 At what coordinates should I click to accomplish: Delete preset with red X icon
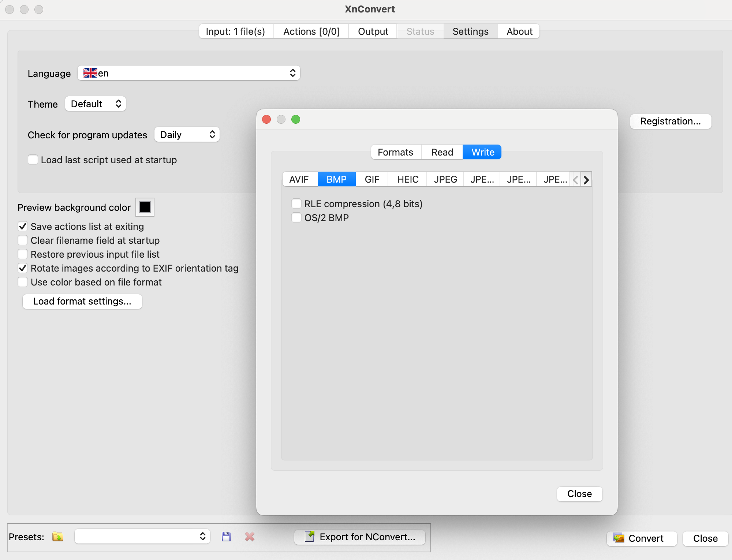(250, 537)
